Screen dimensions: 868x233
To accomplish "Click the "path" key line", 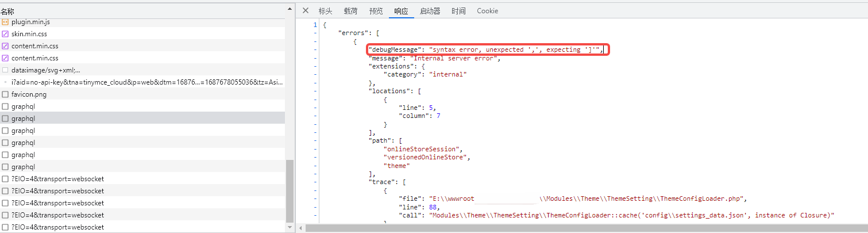I will pos(385,141).
